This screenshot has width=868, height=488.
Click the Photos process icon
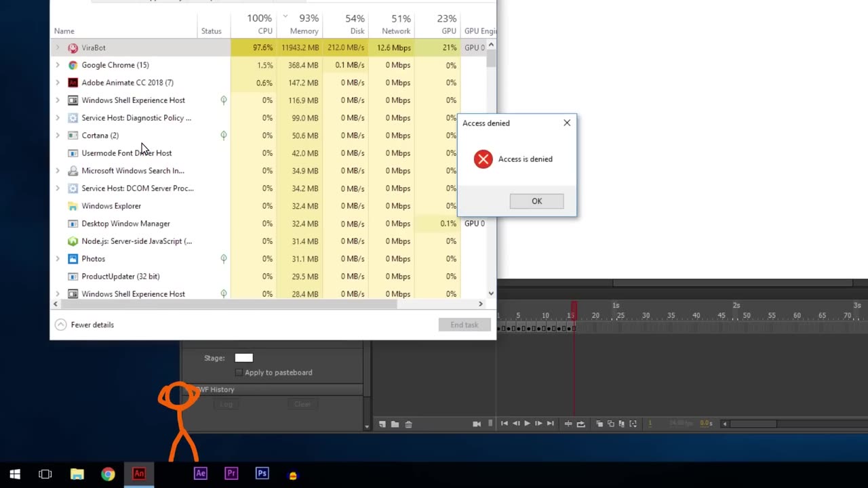[73, 259]
